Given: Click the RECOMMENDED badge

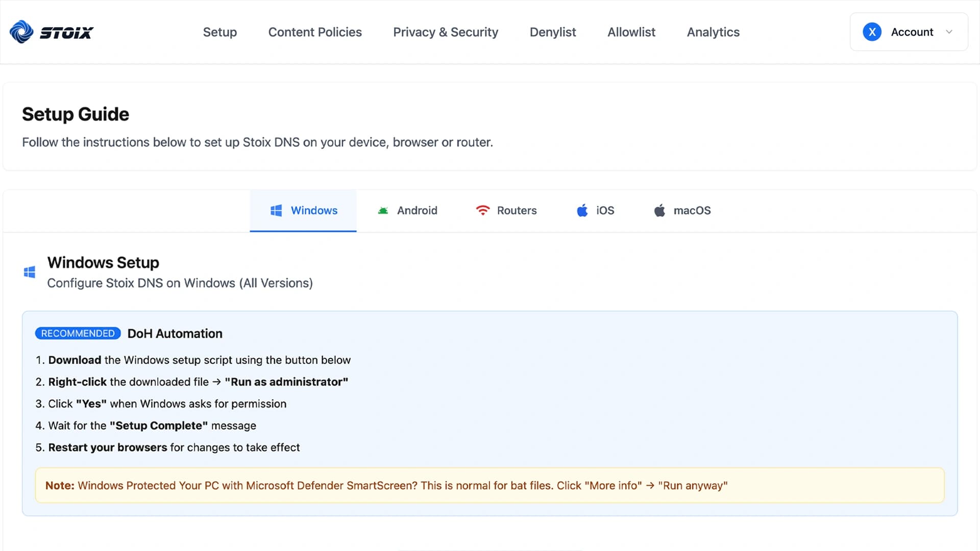Looking at the screenshot, I should click(77, 333).
